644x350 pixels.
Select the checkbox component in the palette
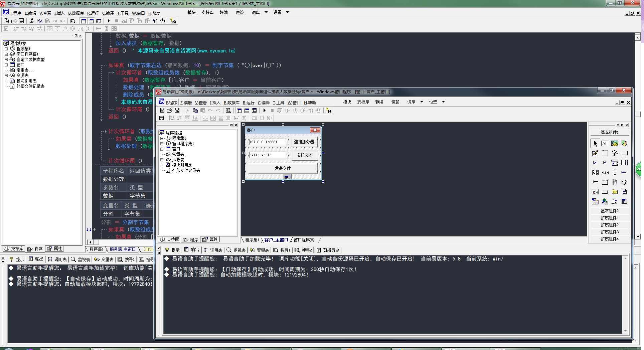coord(595,163)
